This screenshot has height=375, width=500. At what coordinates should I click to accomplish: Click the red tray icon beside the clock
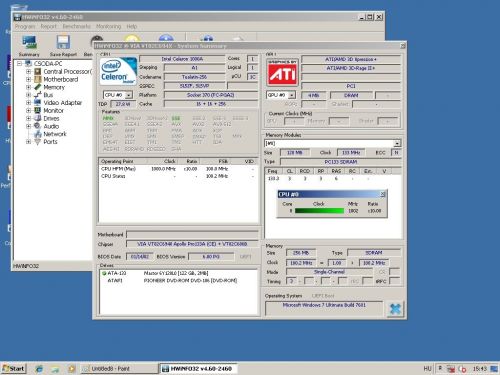coord(462,369)
